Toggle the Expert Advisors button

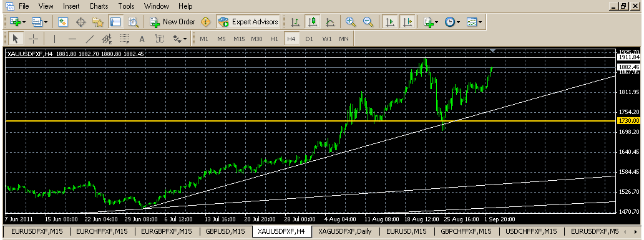tap(248, 22)
